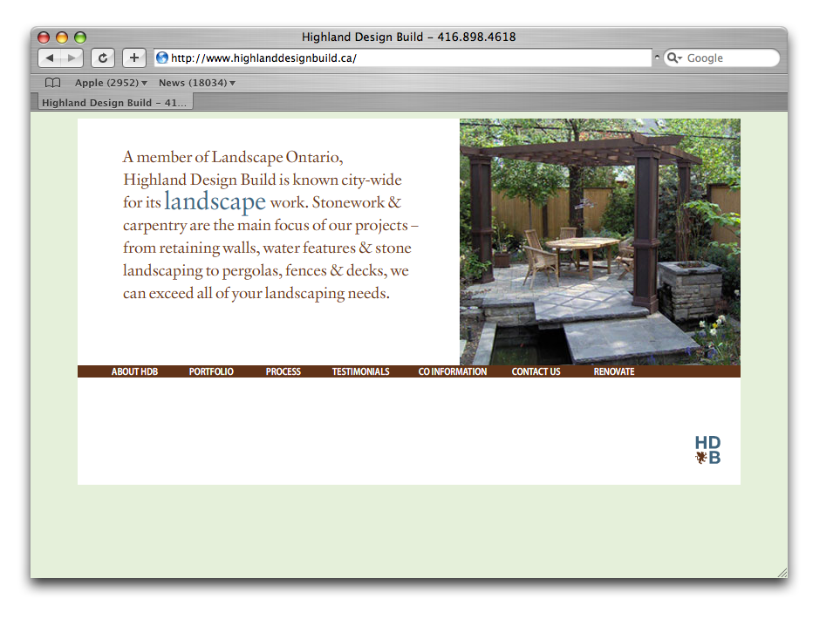Click the text 'A member of Landscape Ontario,'

point(233,157)
